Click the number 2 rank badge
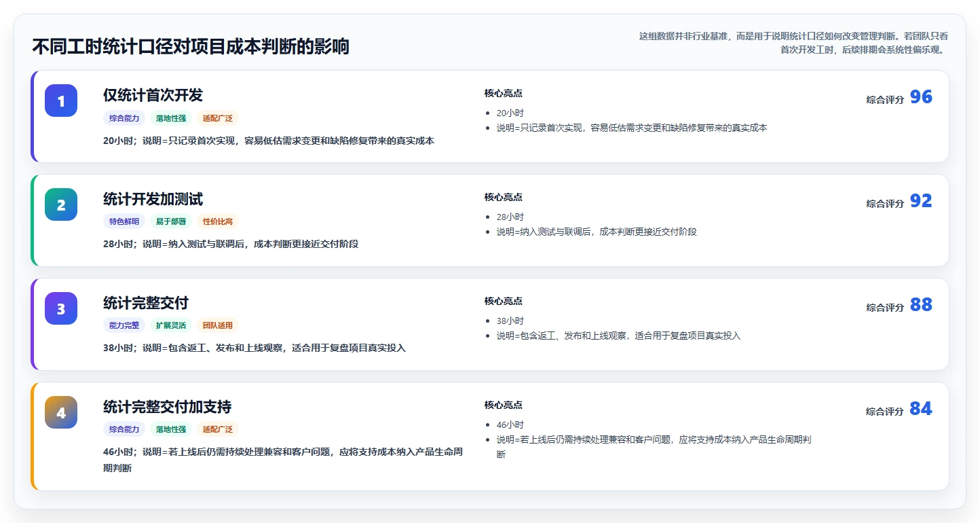Viewport: 980px width, 523px height. 61,204
